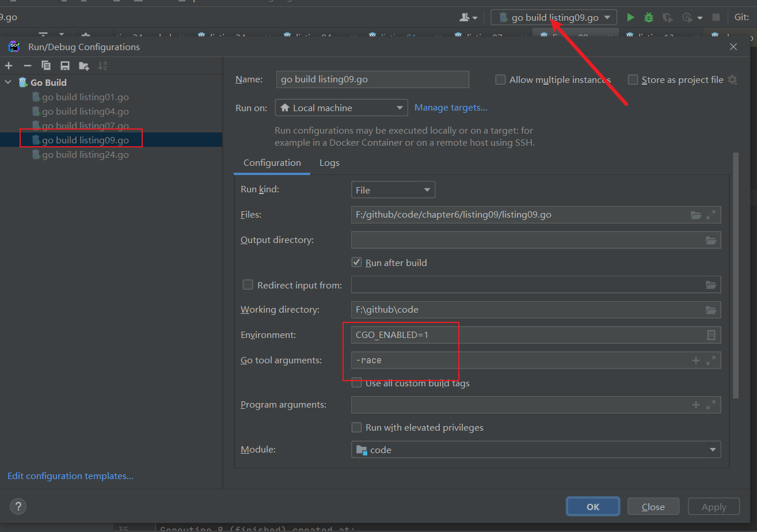Viewport: 757px width, 532px height.
Task: Click the Add New Configuration plus icon
Action: [9, 66]
